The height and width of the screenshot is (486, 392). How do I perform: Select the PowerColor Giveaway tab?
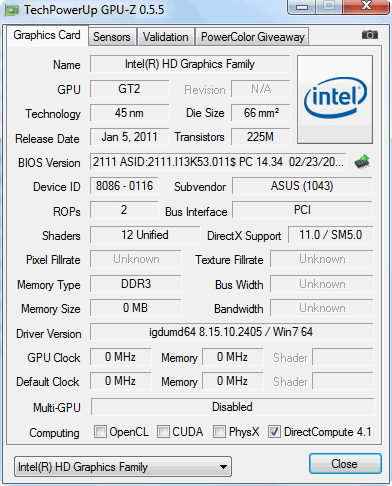253,37
